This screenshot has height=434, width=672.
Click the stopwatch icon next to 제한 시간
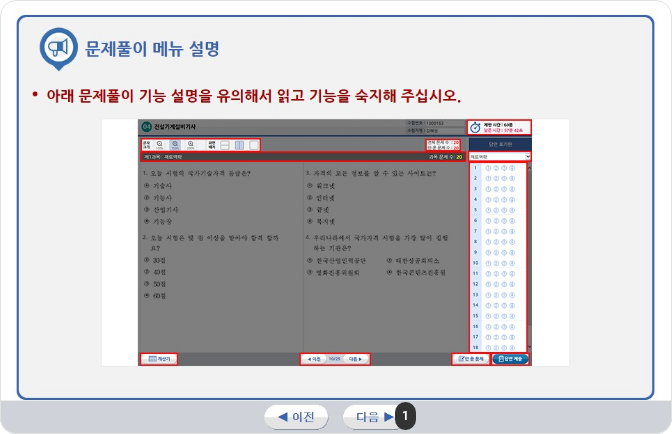[475, 128]
